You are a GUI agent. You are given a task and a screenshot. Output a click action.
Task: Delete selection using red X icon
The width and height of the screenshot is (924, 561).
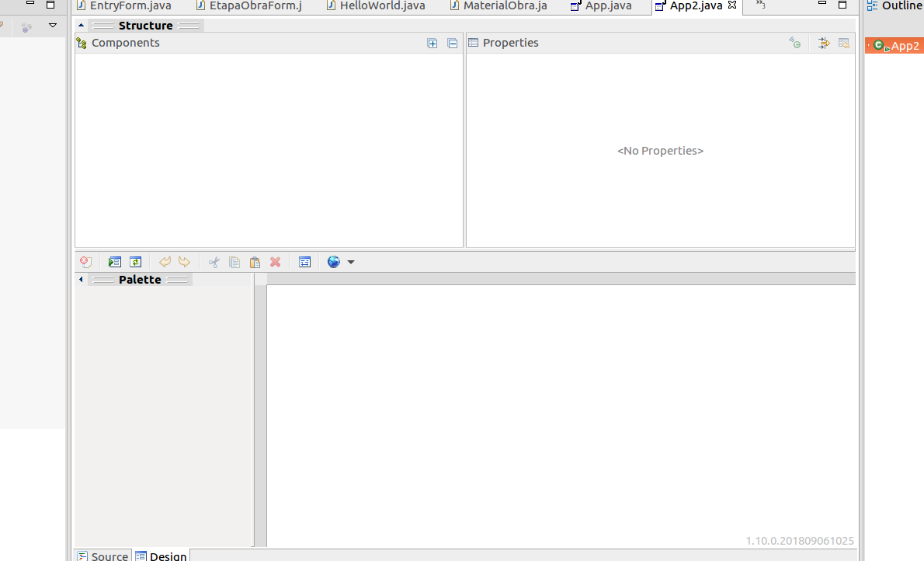(275, 262)
